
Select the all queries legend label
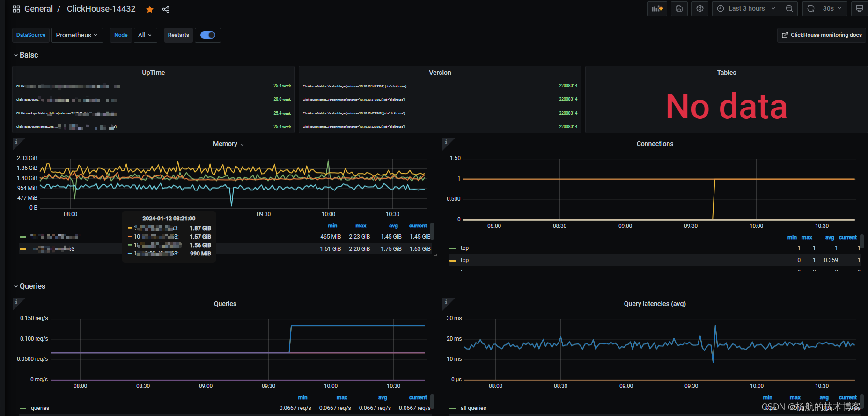point(473,408)
